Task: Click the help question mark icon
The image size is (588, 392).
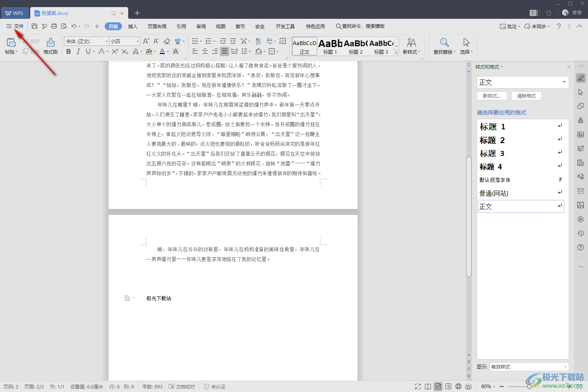Action: click(559, 26)
